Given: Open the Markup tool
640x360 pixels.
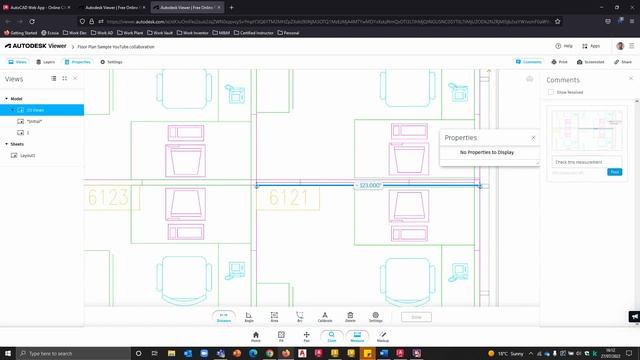Looking at the screenshot, I should pyautogui.click(x=383, y=336).
